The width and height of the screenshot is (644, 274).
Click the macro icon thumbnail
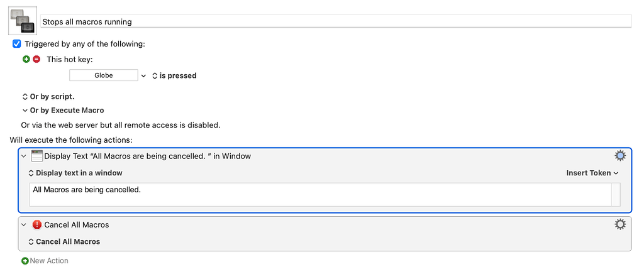click(23, 21)
